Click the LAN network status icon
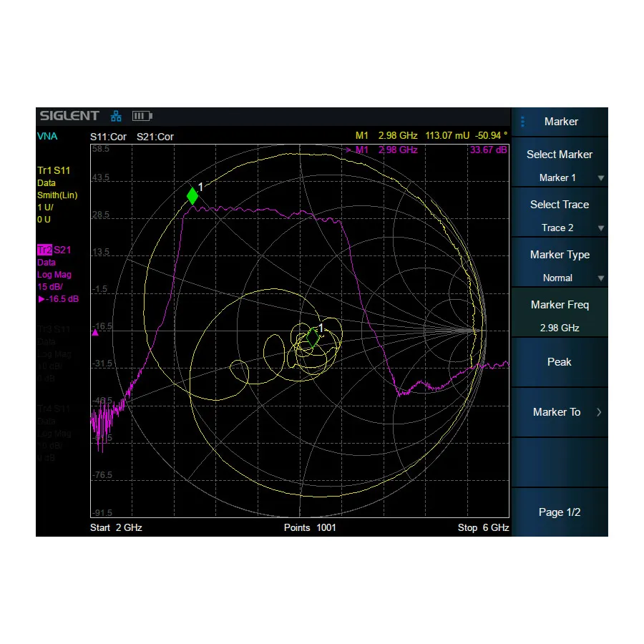 point(115,115)
